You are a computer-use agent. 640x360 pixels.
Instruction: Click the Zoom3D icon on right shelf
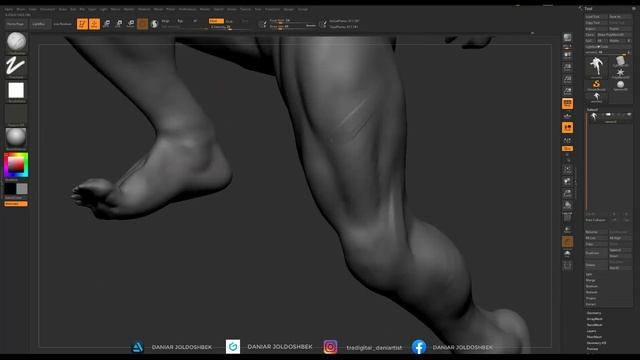click(567, 193)
